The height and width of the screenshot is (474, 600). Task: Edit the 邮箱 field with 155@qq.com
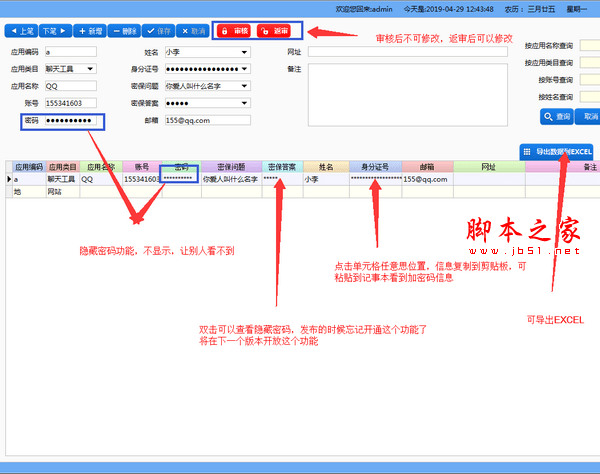(x=208, y=121)
